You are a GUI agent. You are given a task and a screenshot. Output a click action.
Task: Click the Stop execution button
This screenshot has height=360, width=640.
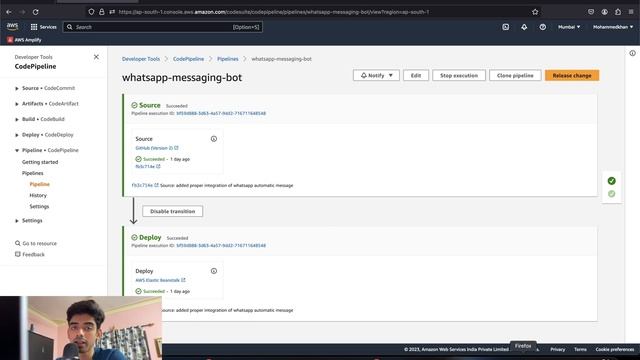coord(459,76)
